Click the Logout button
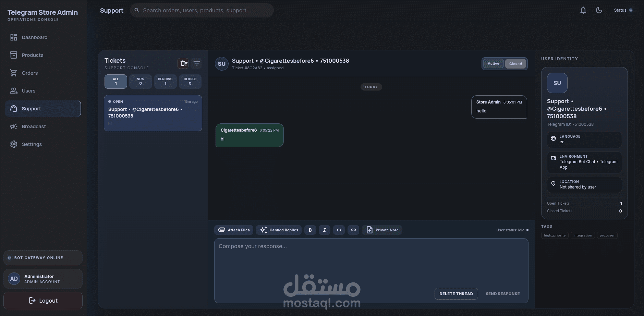This screenshot has width=644, height=316. click(43, 301)
